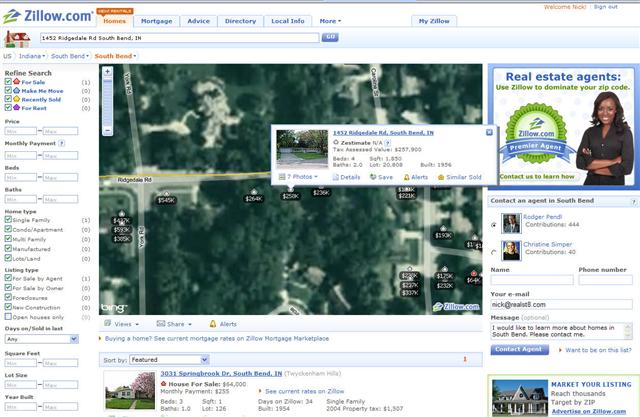Click the Price Min field
This screenshot has width=640, height=417.
pos(20,131)
